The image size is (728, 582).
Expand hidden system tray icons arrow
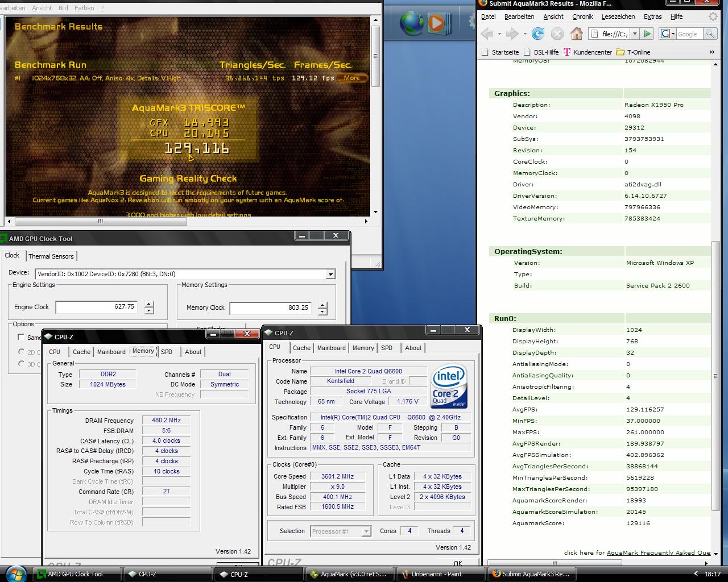point(695,574)
